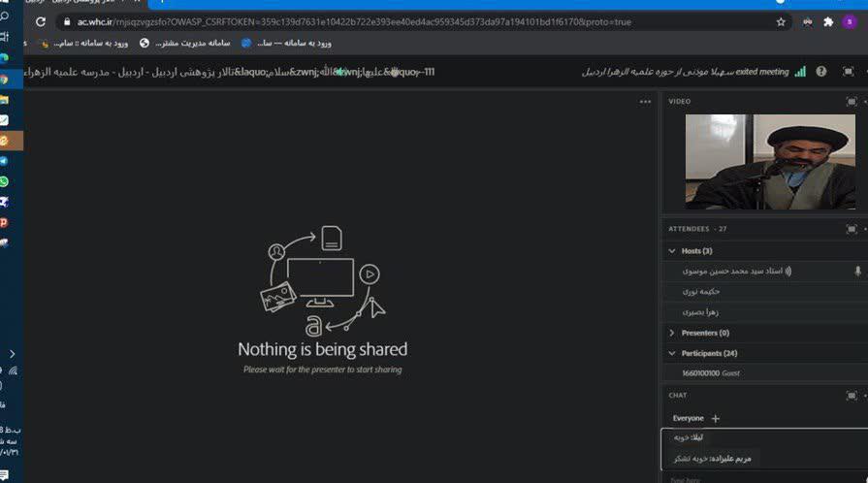868x483 pixels.
Task: Bookmark this page with the star icon
Action: point(781,21)
